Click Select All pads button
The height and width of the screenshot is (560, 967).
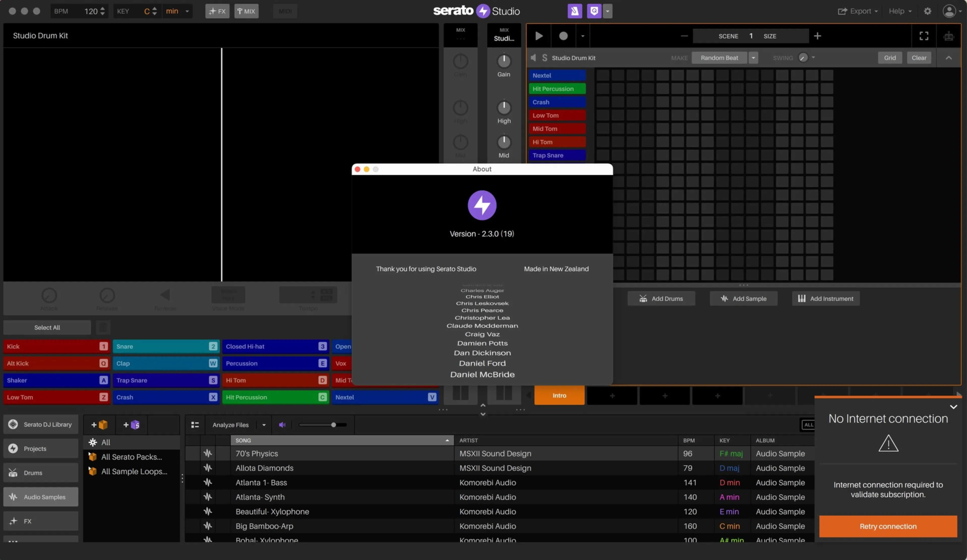47,327
